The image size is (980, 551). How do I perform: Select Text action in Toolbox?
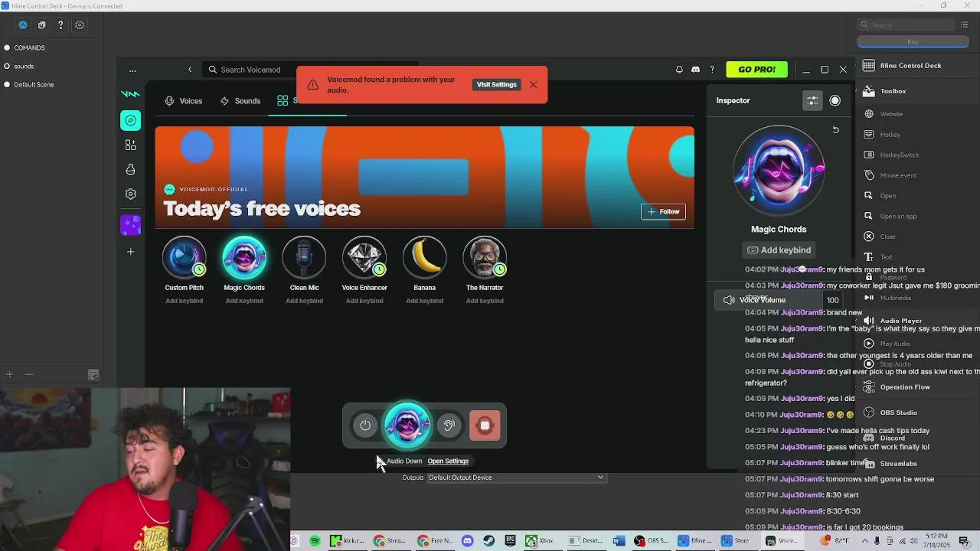pos(886,257)
